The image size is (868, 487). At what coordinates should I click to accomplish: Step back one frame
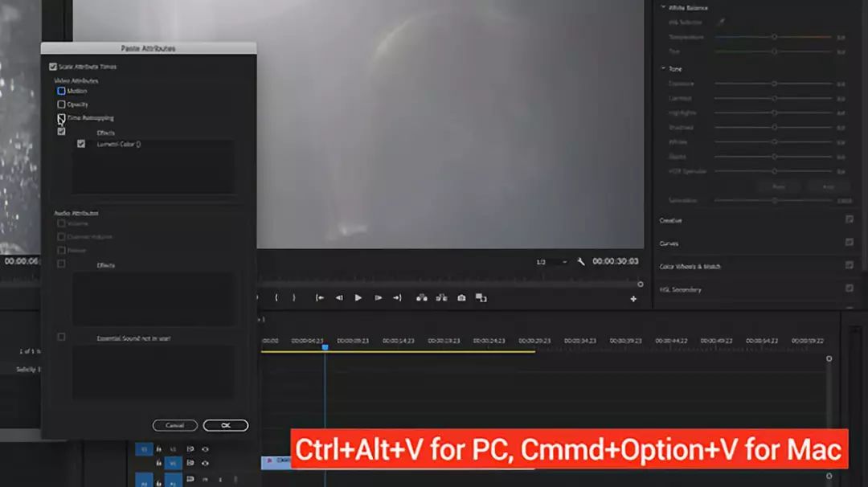click(339, 297)
